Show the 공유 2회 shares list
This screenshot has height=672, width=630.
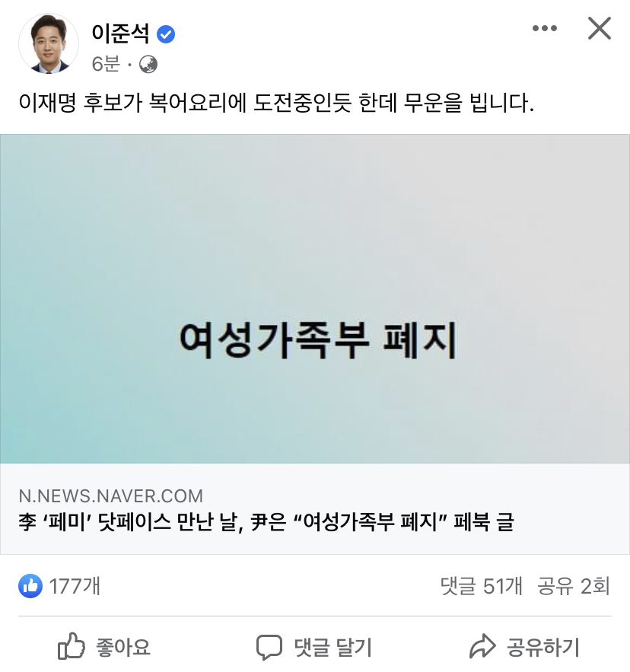(x=574, y=586)
